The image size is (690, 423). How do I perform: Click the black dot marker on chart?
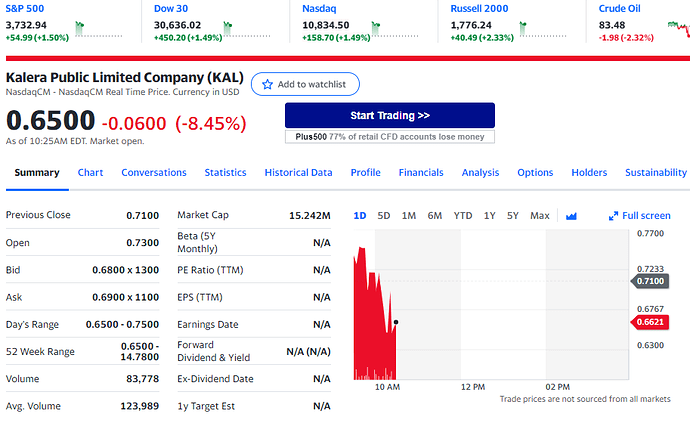(x=396, y=322)
